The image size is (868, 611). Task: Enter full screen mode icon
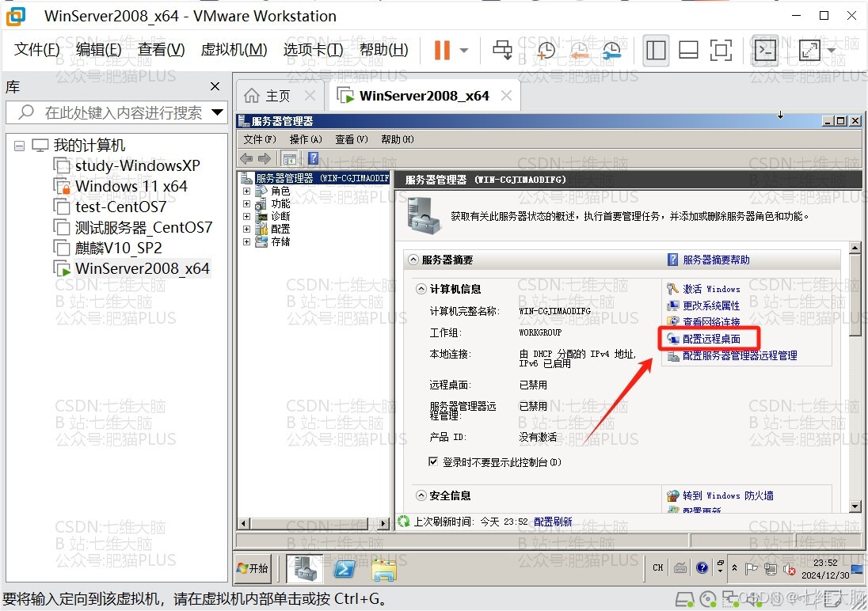[x=721, y=51]
